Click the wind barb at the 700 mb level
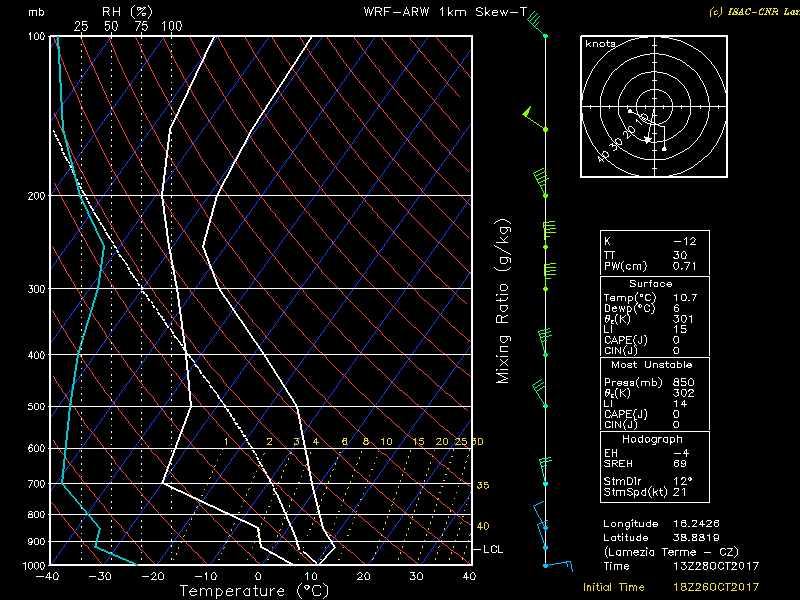 (x=545, y=470)
